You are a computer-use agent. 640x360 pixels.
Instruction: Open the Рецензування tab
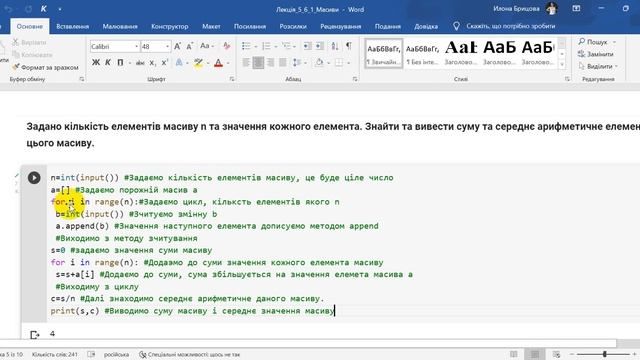point(341,26)
